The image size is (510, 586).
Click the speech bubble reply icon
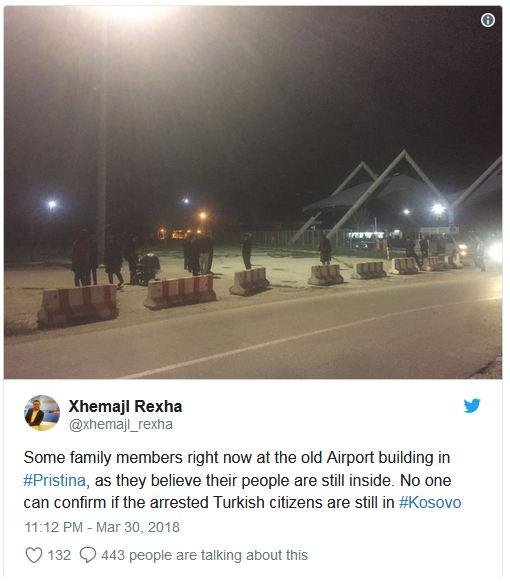coord(88,555)
